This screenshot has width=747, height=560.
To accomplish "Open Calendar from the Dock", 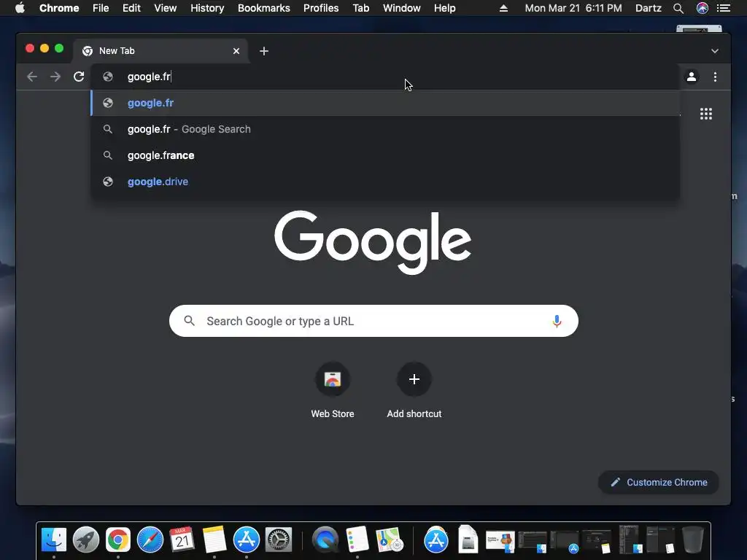I will coord(182,540).
